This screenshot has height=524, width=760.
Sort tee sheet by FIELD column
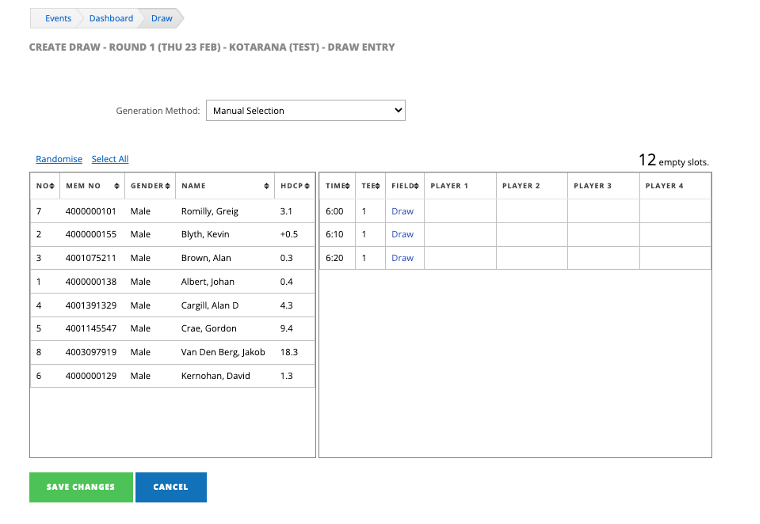405,186
